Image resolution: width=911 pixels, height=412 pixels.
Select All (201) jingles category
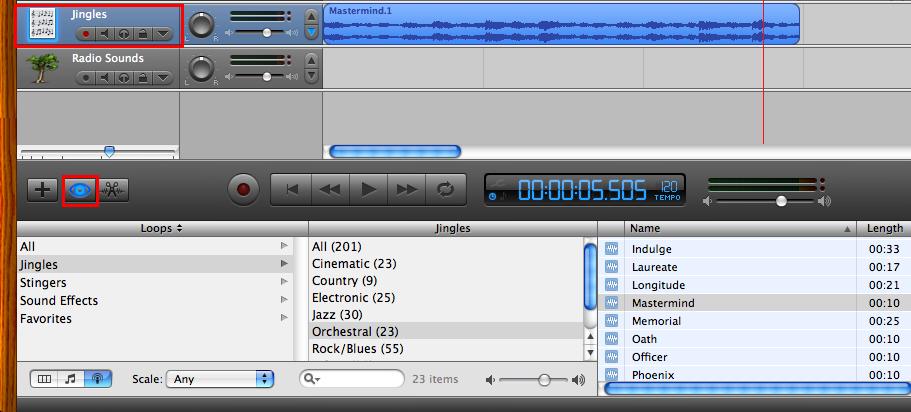446,246
